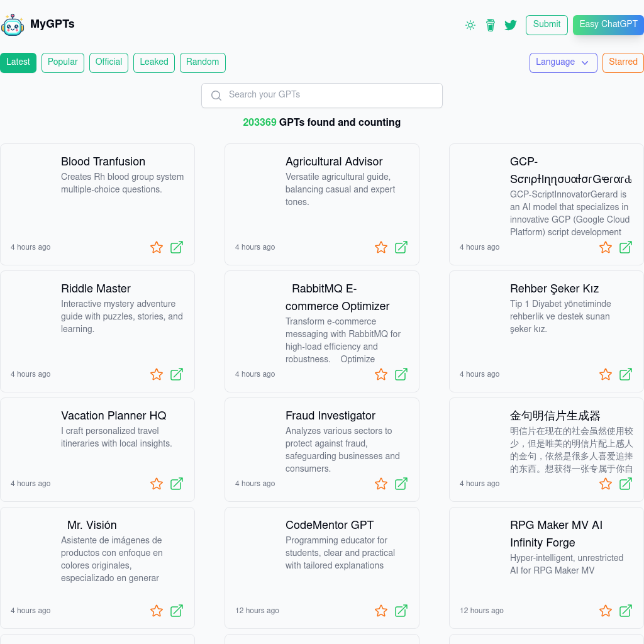644x644 pixels.
Task: Click the Submit button
Action: (x=547, y=25)
